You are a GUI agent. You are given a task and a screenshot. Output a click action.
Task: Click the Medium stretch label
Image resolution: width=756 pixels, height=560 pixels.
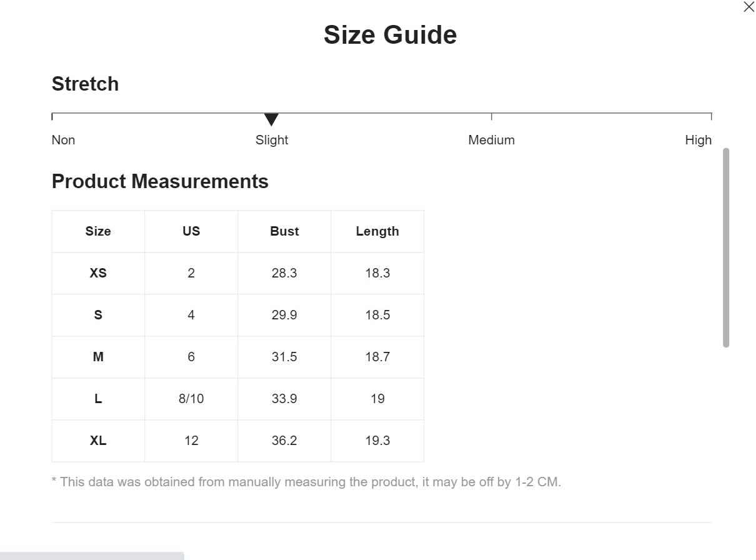492,140
